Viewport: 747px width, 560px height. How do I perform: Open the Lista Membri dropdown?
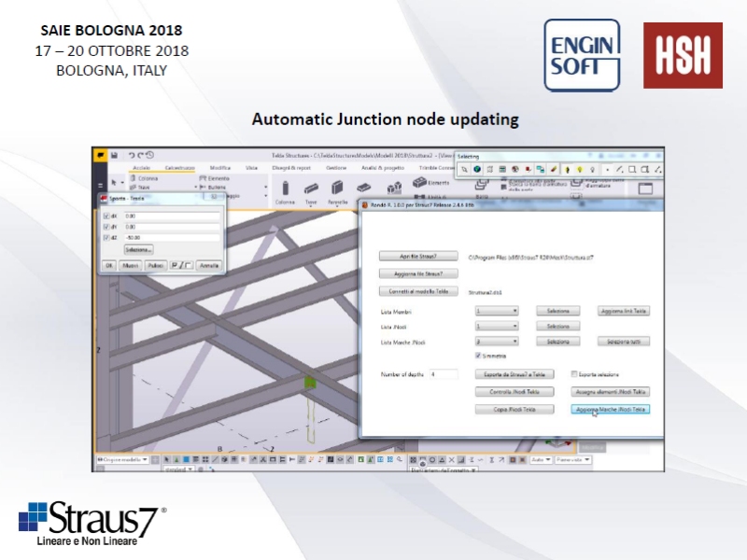[x=497, y=311]
